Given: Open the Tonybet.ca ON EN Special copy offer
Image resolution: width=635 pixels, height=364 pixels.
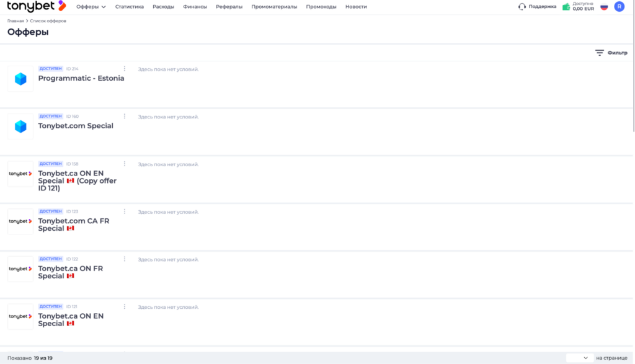Looking at the screenshot, I should tap(78, 180).
